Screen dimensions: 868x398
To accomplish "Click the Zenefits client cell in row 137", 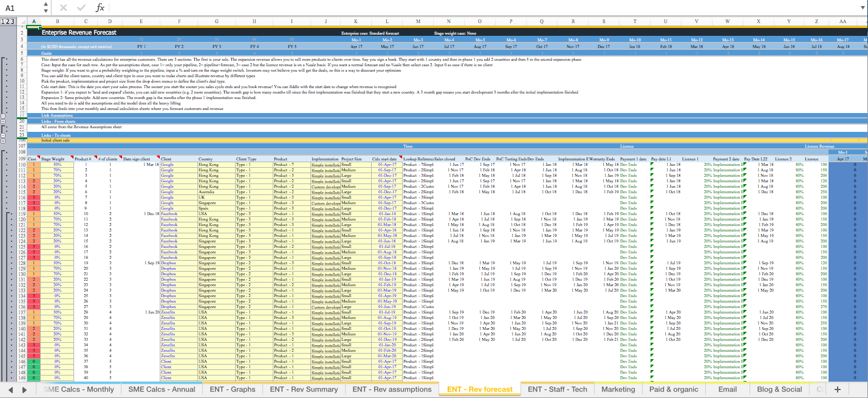I will tap(179, 312).
